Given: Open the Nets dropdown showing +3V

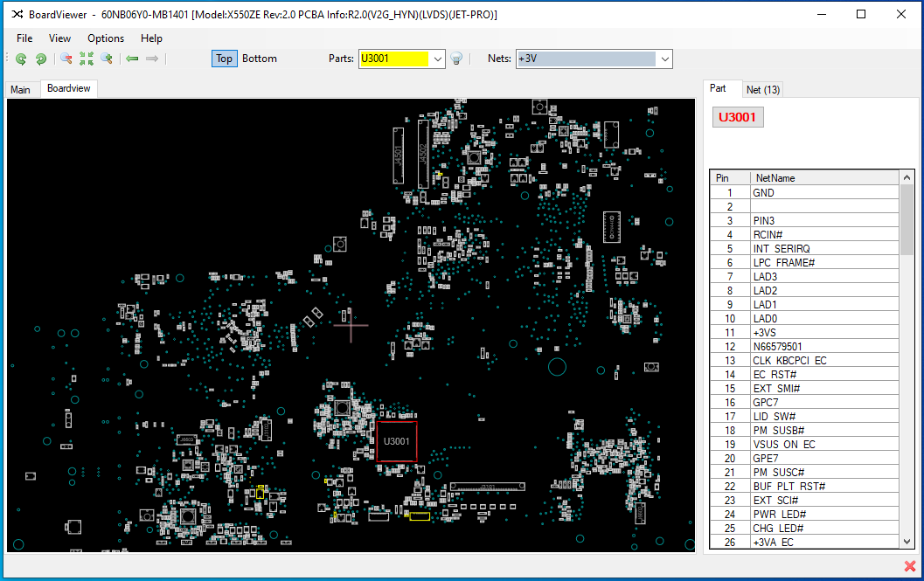Looking at the screenshot, I should (664, 59).
